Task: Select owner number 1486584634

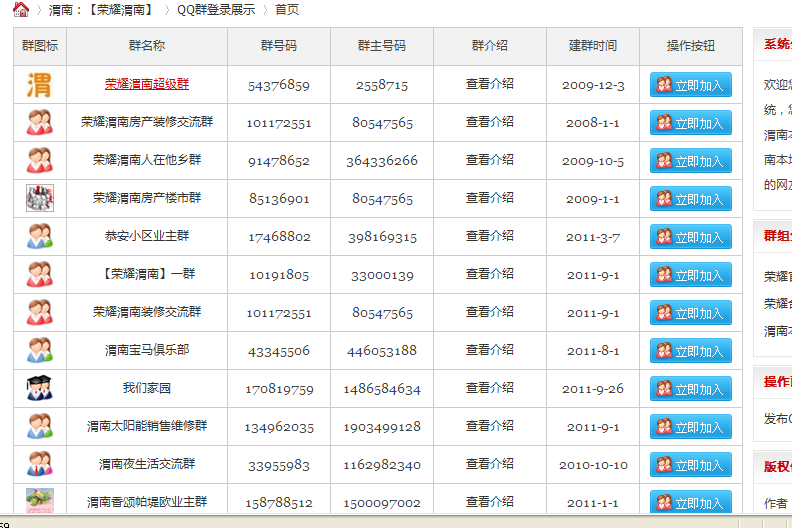Action: (x=382, y=390)
